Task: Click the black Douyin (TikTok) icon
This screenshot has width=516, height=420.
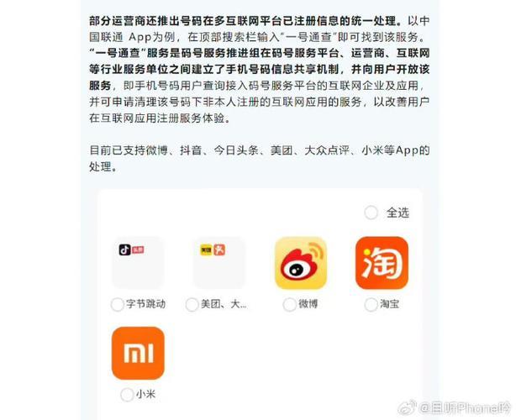Action: click(124, 250)
